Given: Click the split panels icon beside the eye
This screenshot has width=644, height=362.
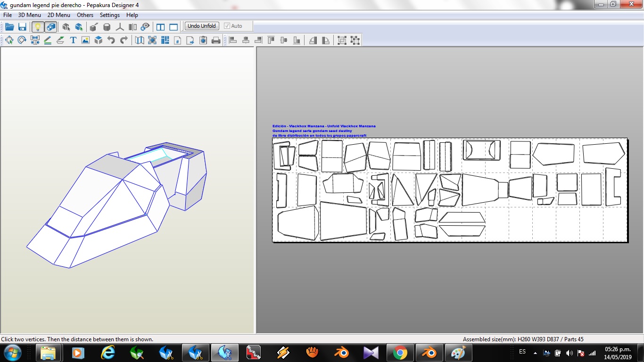Looking at the screenshot, I should [132, 26].
